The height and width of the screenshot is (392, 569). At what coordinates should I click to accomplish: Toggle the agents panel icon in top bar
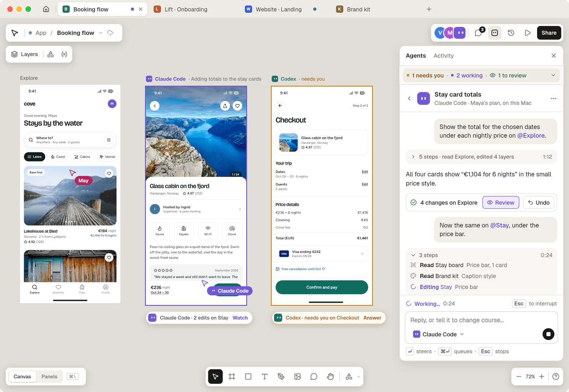coord(495,33)
